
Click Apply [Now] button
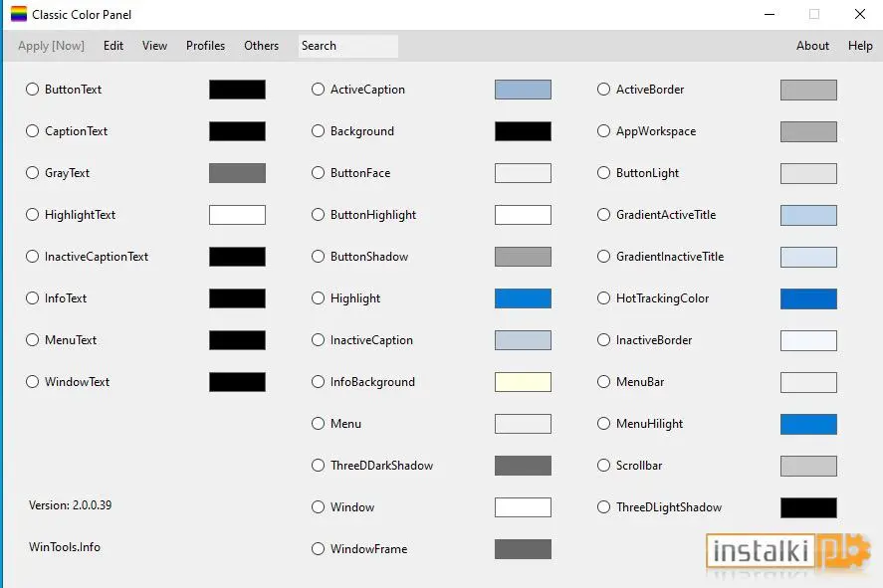[x=51, y=46]
